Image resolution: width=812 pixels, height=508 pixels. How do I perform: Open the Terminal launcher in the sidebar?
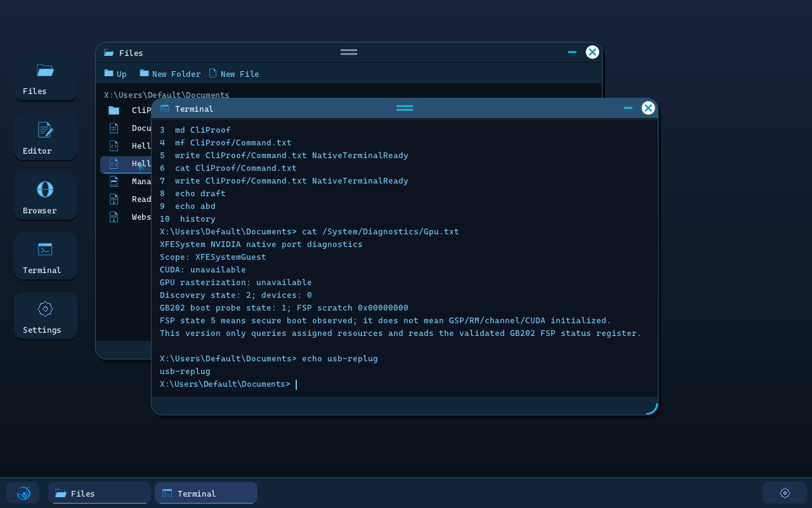(x=46, y=256)
